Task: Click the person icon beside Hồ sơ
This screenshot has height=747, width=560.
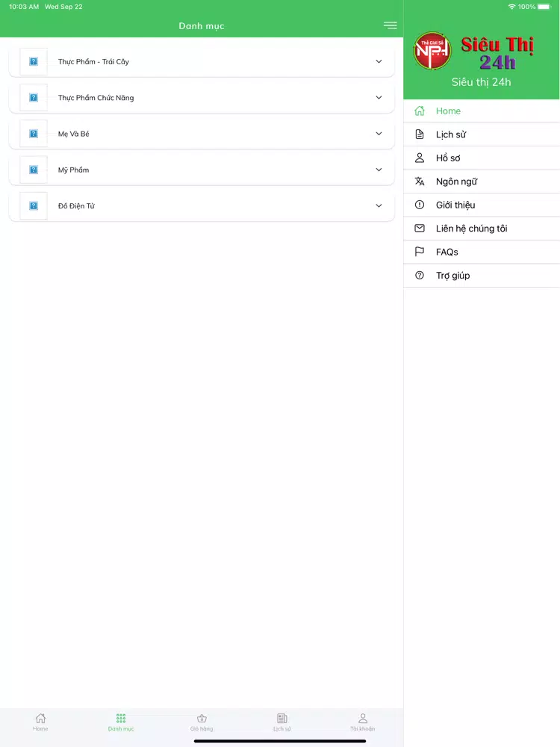Action: coord(420,158)
